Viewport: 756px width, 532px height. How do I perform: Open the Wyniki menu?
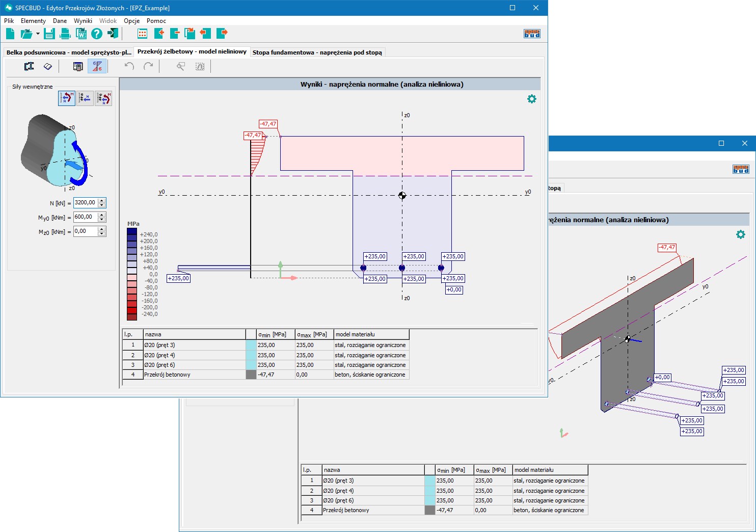83,21
